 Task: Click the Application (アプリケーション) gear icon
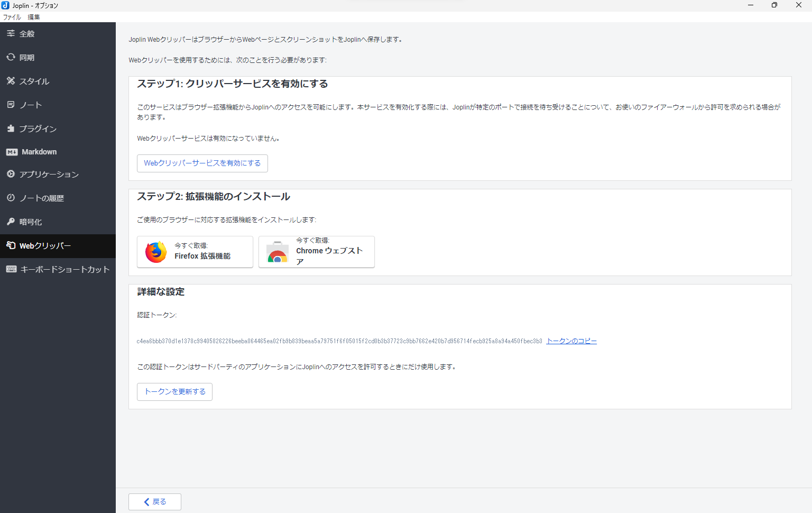pos(11,174)
